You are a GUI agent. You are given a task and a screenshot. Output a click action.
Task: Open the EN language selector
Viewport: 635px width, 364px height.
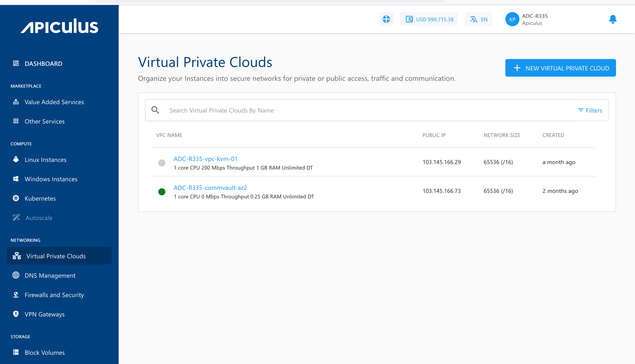[478, 19]
